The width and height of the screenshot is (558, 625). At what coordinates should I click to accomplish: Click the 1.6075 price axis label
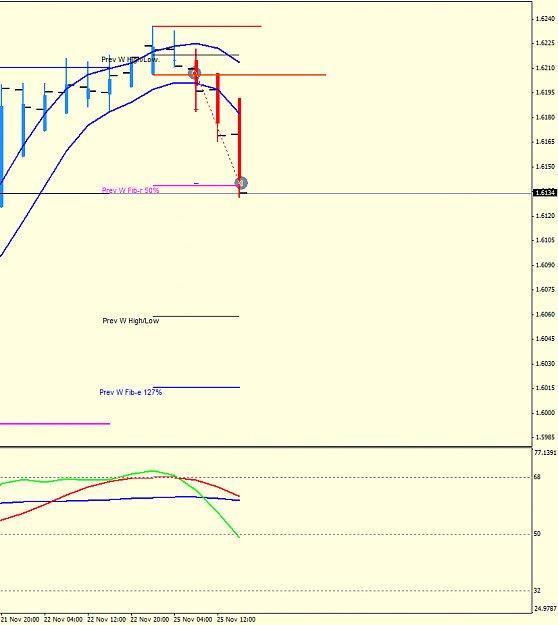pos(545,289)
